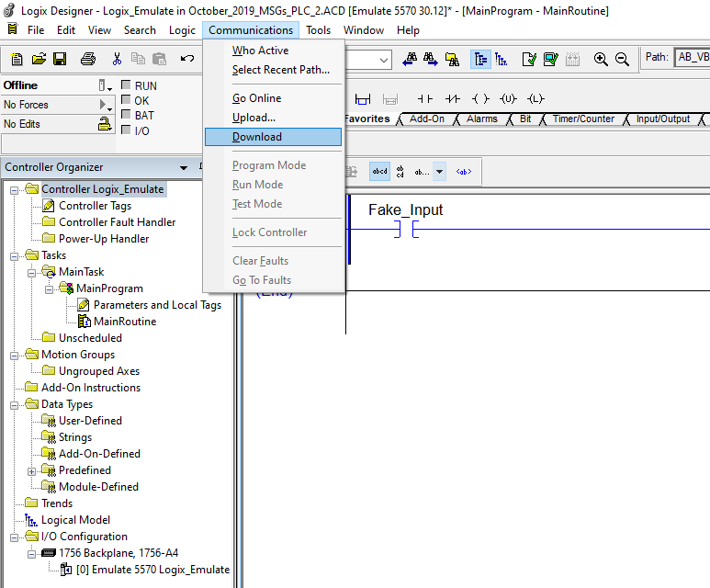Image resolution: width=710 pixels, height=588 pixels.
Task: Collapse the MainTask tree node
Action: click(32, 273)
